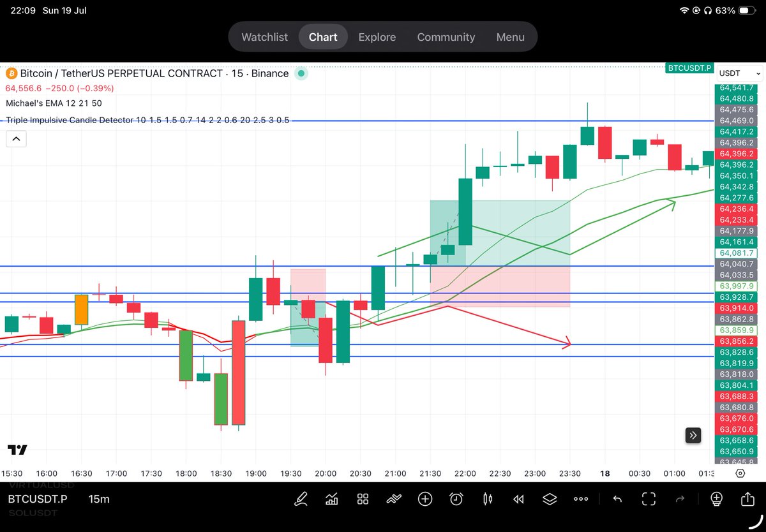Viewport: 766px width, 532px height.
Task: Open the Explore tab
Action: [377, 37]
